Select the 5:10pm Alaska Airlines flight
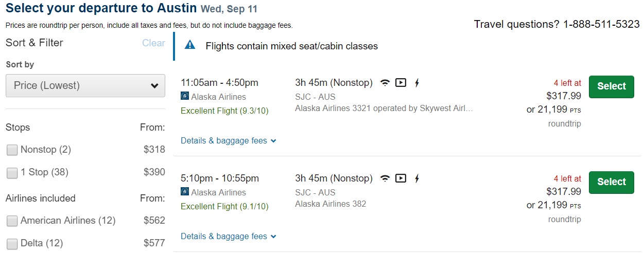The width and height of the screenshot is (644, 253). [611, 182]
